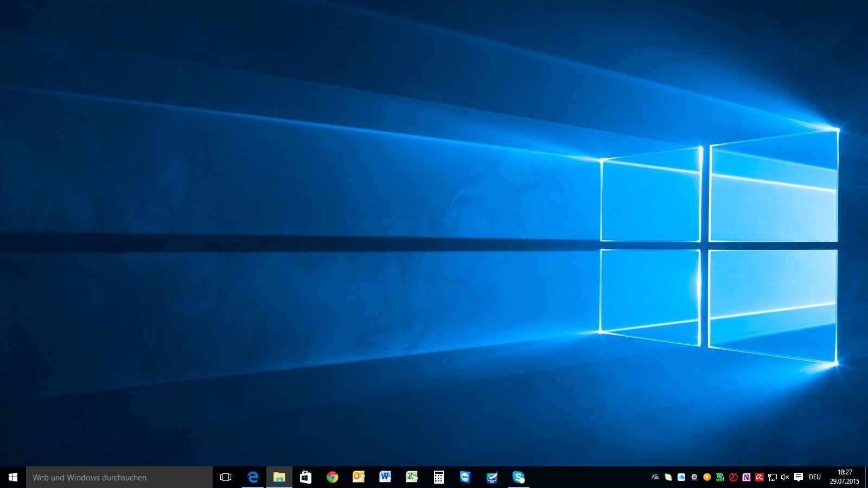Open the Windows Store app

click(x=305, y=477)
